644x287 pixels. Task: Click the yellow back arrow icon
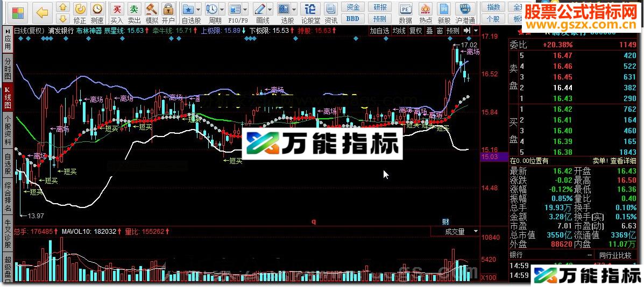(43, 11)
